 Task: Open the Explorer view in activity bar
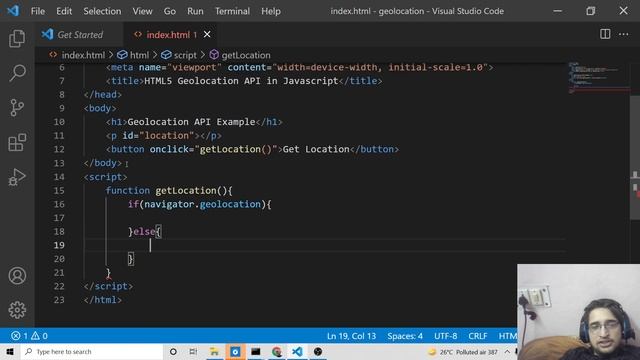[17, 38]
